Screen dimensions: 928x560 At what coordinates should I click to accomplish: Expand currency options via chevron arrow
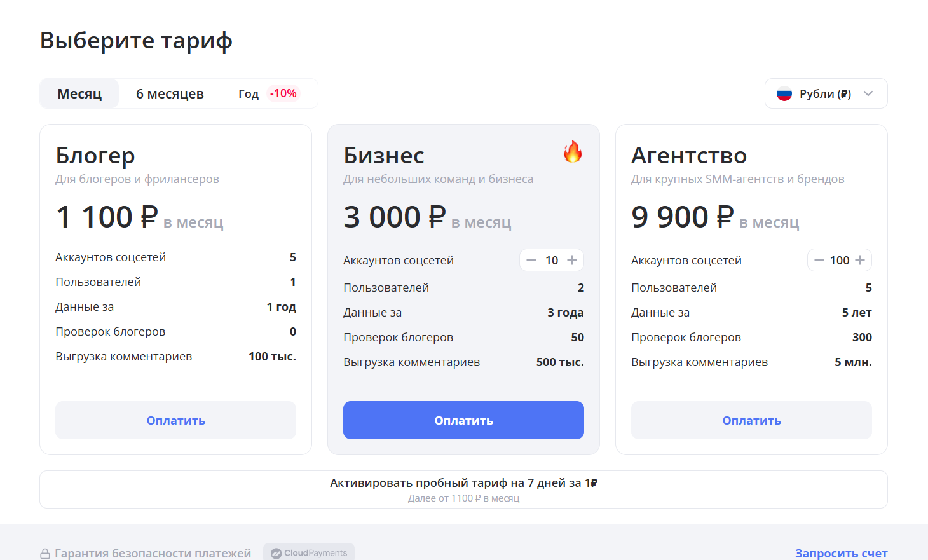[868, 93]
